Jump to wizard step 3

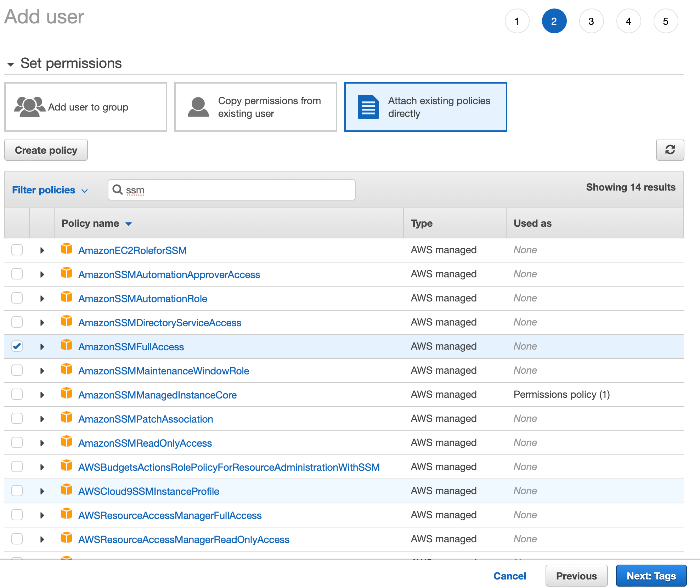coord(591,21)
